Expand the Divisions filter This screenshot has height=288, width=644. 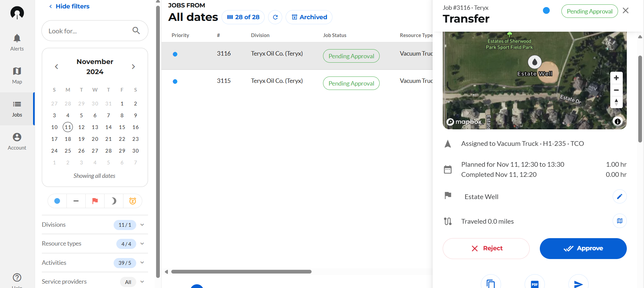(142, 225)
